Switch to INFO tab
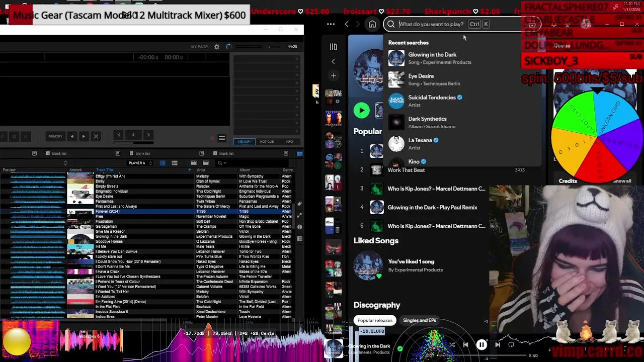The height and width of the screenshot is (362, 644). pos(289,142)
